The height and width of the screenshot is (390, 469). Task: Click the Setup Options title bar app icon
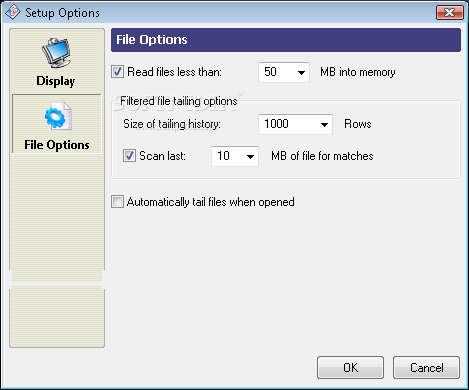(x=13, y=12)
